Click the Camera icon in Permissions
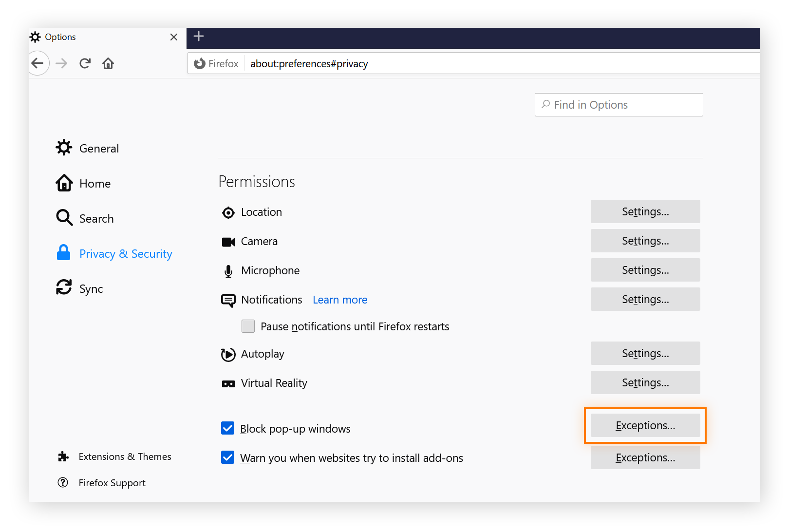Image resolution: width=788 pixels, height=532 pixels. (228, 242)
